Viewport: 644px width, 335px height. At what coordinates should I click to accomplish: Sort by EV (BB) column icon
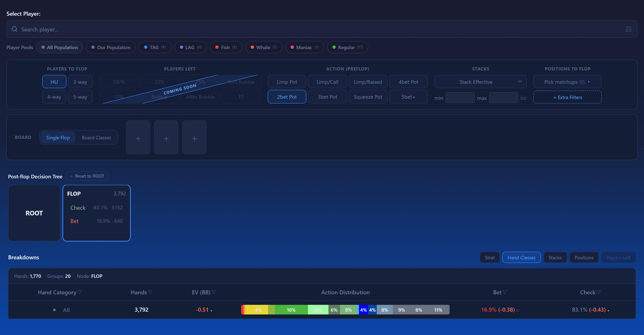pyautogui.click(x=214, y=292)
